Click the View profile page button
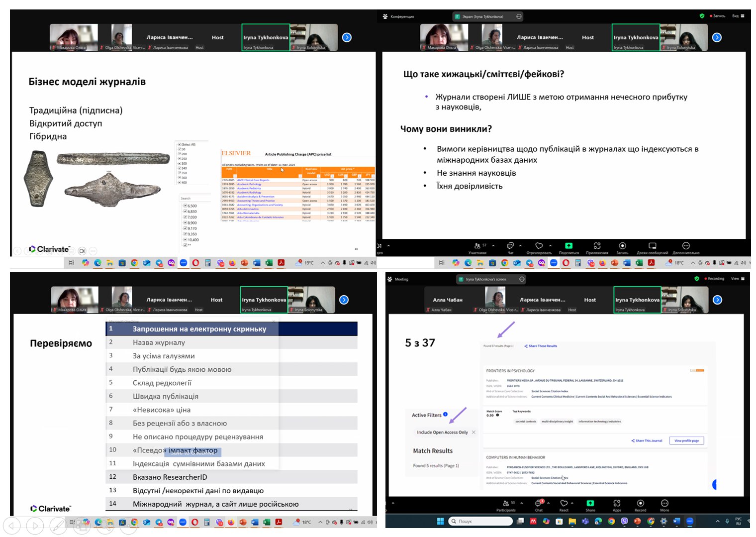 [686, 440]
